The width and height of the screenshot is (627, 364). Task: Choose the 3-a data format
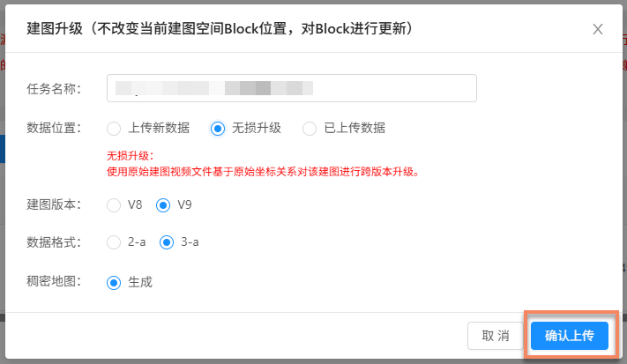tap(166, 241)
